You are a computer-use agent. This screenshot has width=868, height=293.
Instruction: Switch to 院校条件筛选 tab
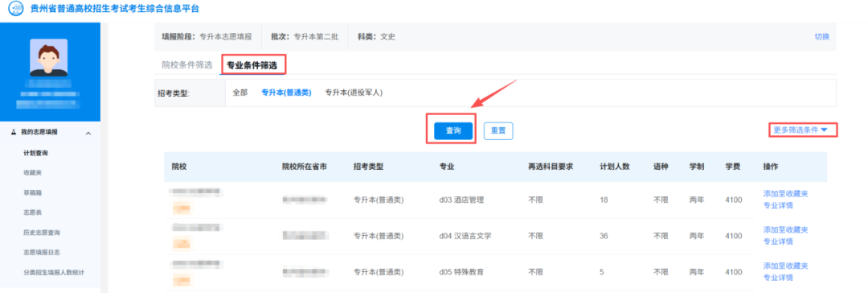coord(186,65)
